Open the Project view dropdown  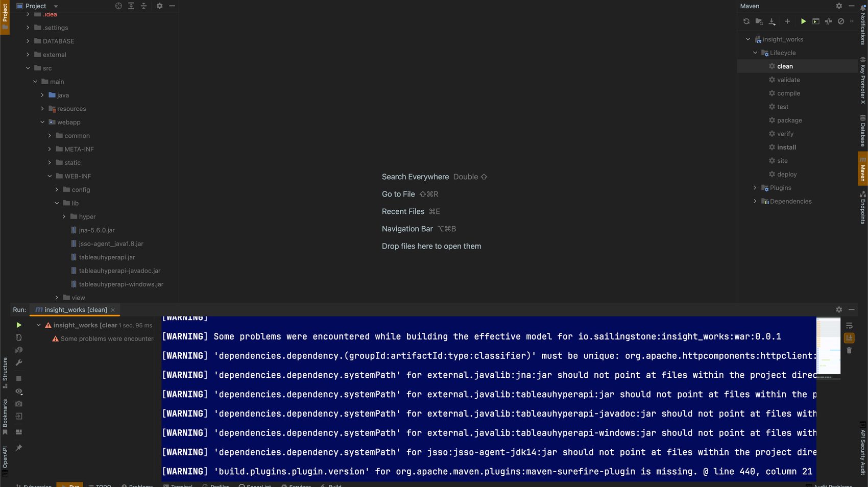tap(56, 6)
